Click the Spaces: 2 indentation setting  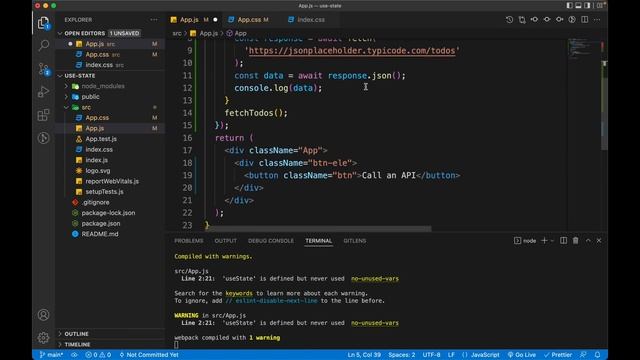(x=402, y=355)
